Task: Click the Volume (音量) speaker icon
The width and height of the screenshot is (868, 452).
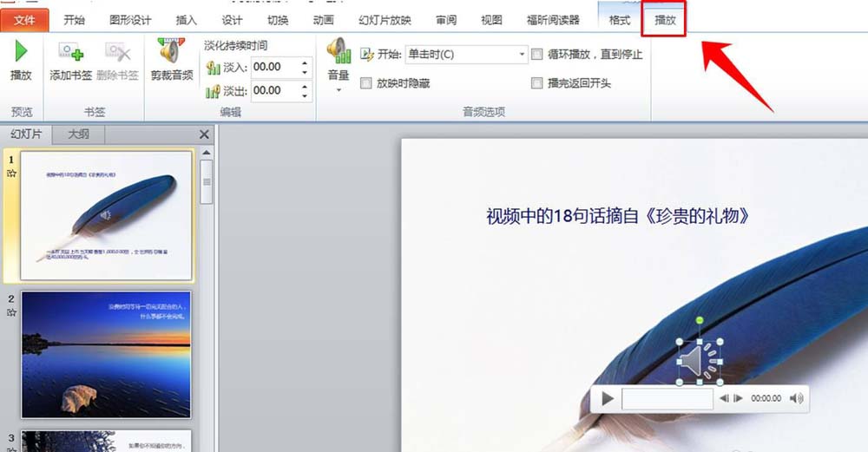Action: [339, 51]
